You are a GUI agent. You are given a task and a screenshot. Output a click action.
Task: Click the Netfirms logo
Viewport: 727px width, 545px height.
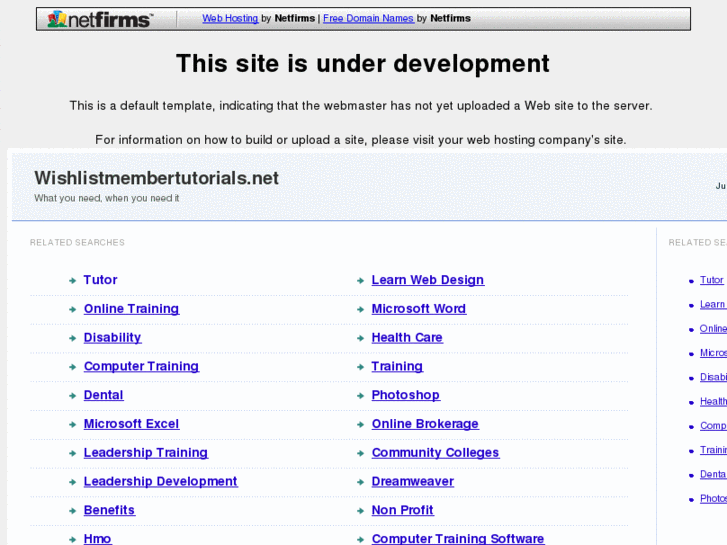(x=100, y=19)
